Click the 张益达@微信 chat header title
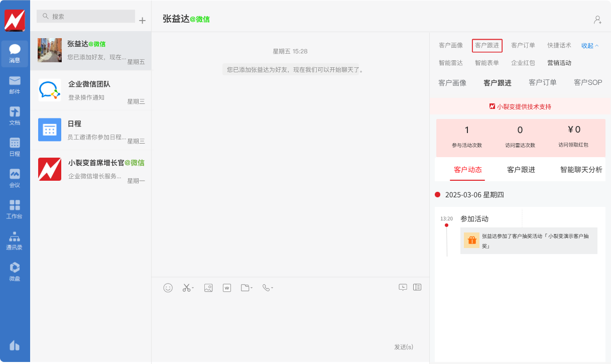This screenshot has width=611, height=364. pyautogui.click(x=186, y=19)
